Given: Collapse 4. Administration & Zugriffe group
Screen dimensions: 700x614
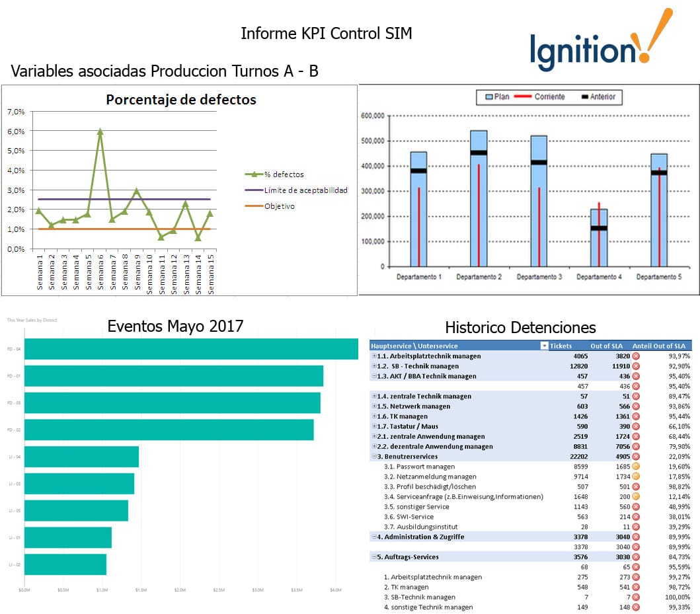Looking at the screenshot, I should [374, 537].
